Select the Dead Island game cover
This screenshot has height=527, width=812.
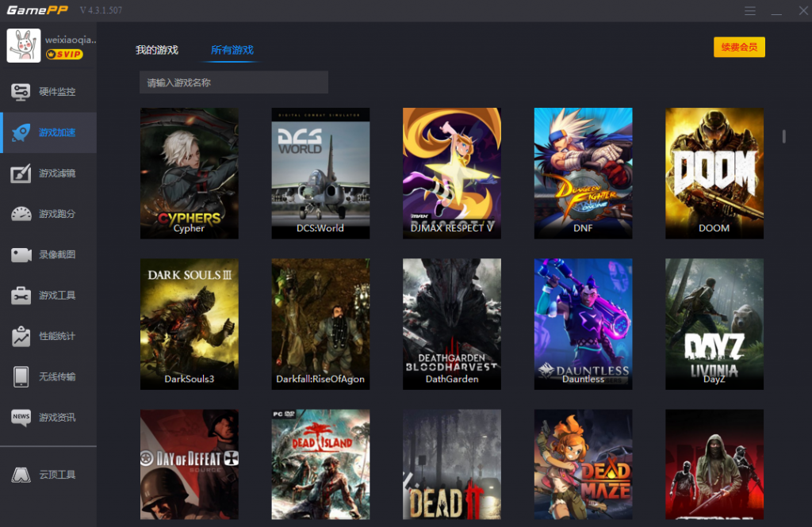320,464
